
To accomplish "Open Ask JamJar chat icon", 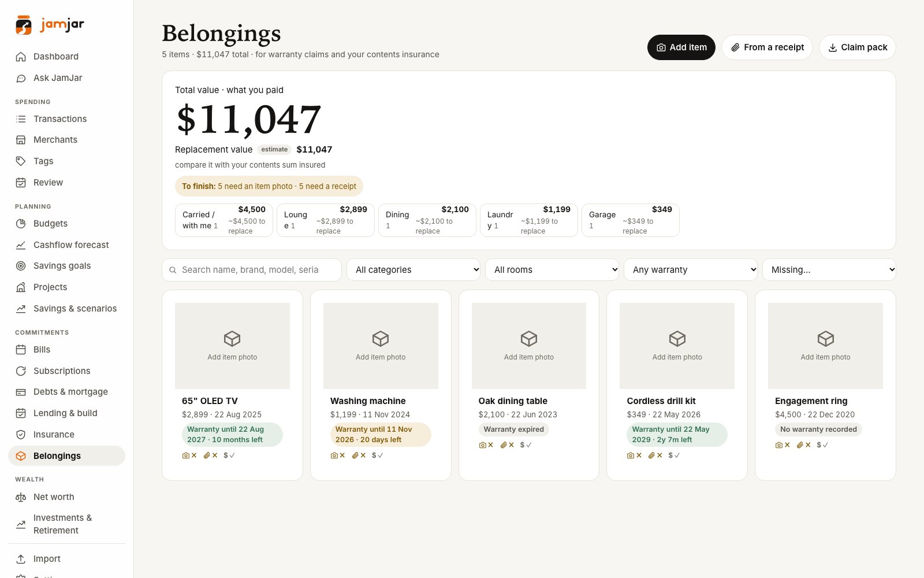I will [21, 78].
